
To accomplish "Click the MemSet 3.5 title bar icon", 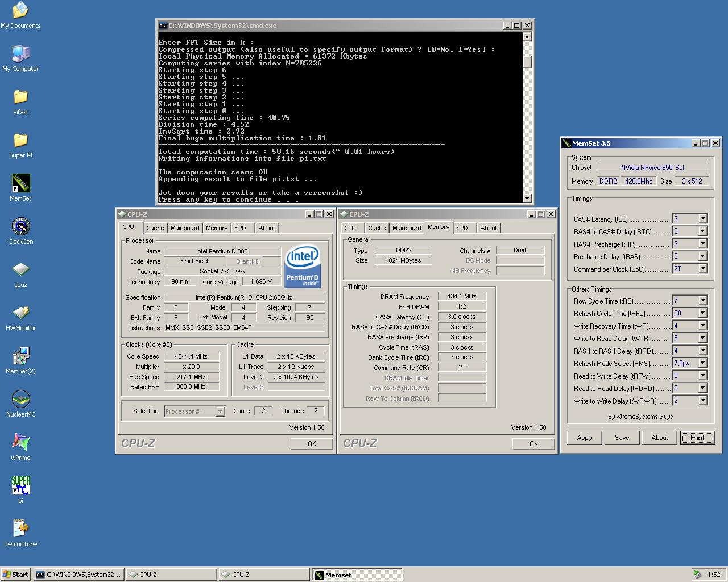I will [x=566, y=143].
